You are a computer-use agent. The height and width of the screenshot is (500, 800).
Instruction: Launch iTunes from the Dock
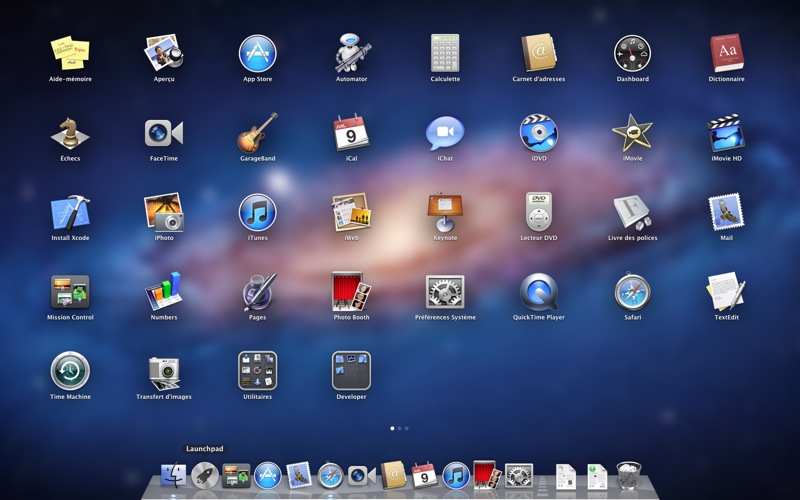(456, 476)
